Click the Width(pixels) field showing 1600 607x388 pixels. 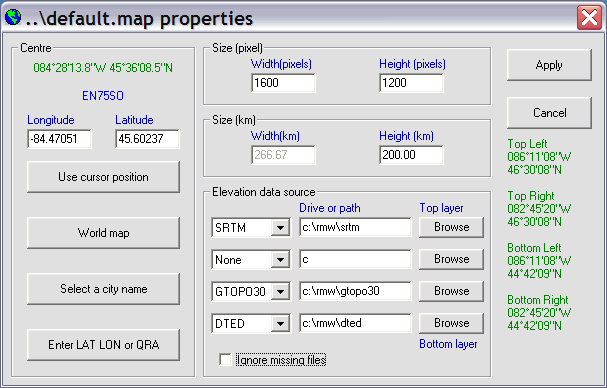click(x=283, y=83)
